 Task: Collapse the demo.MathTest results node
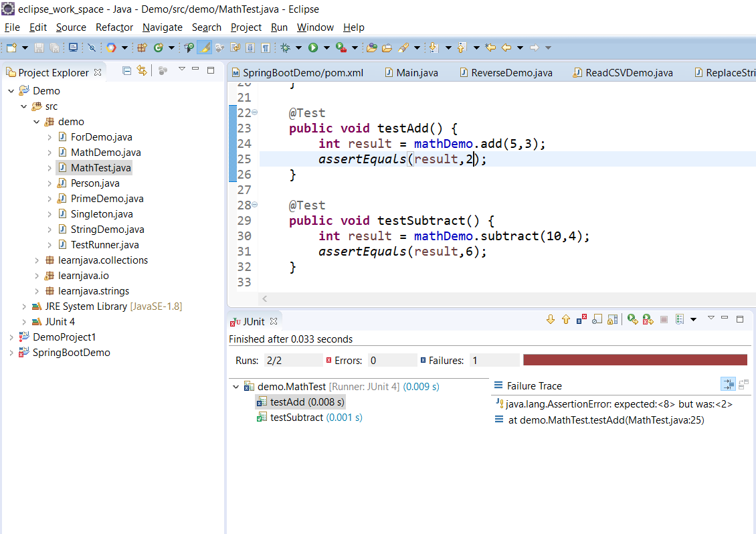(235, 387)
